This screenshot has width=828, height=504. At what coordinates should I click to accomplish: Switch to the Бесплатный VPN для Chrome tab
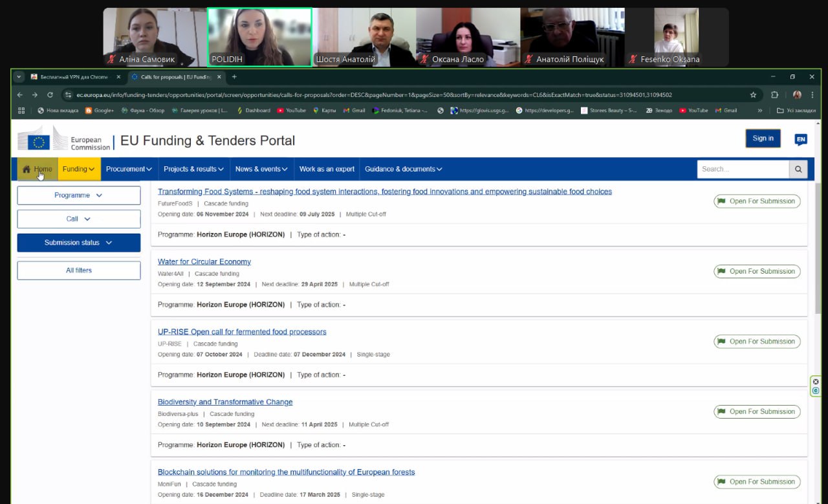(74, 76)
